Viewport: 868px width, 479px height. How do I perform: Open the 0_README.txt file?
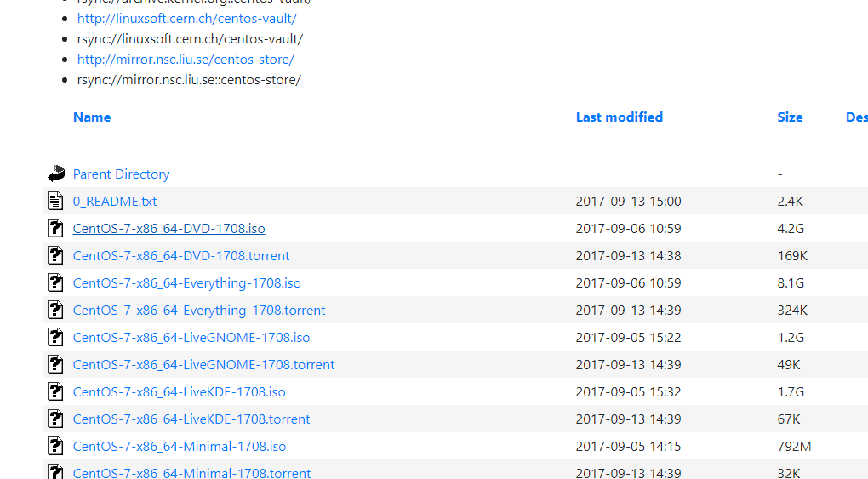(115, 201)
